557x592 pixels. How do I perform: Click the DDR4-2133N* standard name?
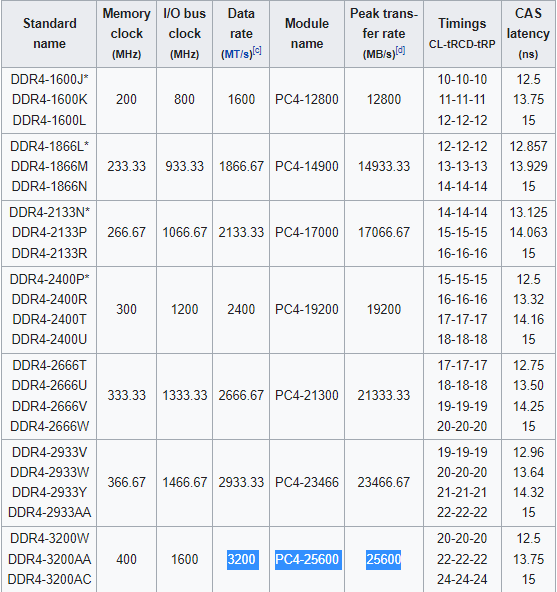49,213
